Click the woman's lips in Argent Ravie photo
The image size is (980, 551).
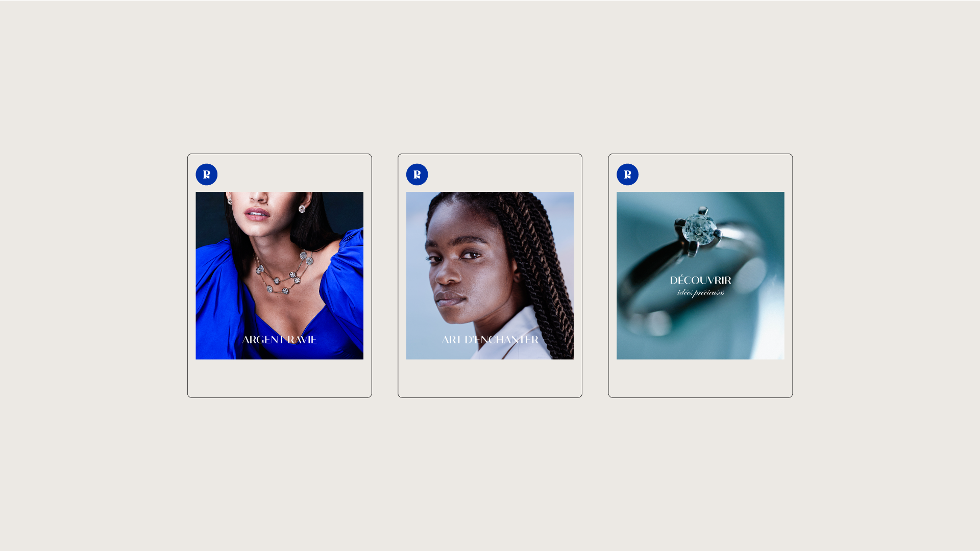pos(257,214)
